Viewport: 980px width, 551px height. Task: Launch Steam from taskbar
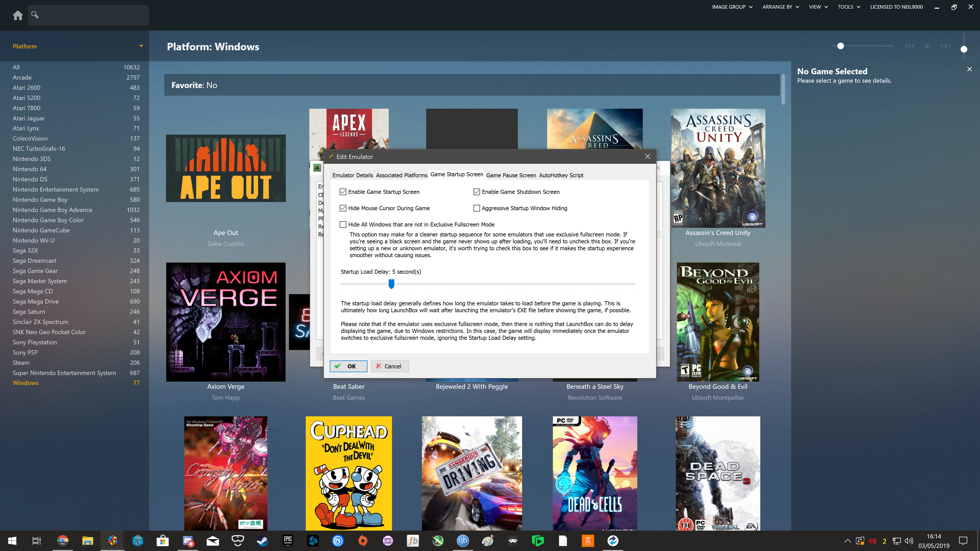263,541
